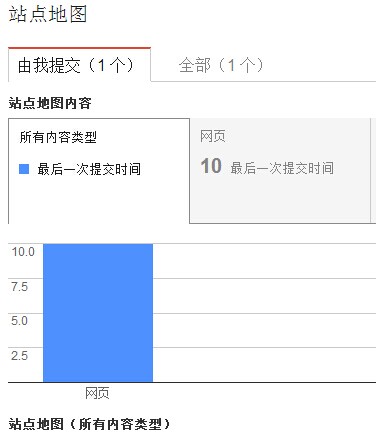Click the blue legend color square
The height and width of the screenshot is (439, 376).
tap(24, 169)
